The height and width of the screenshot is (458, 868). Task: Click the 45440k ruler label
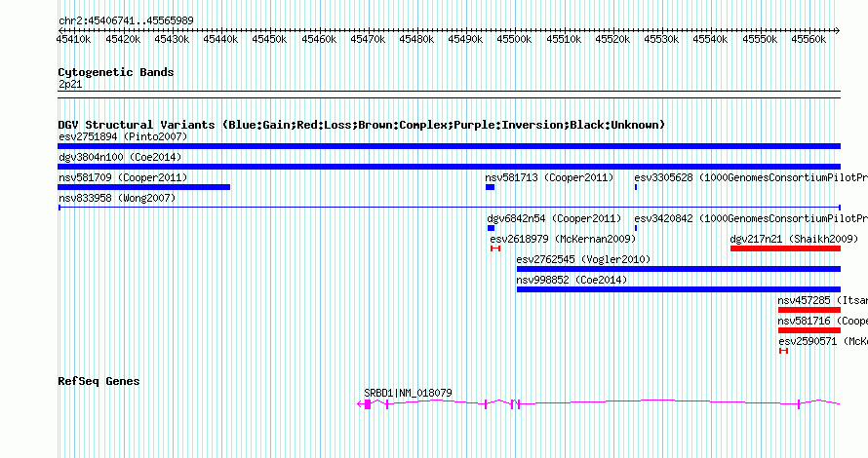point(220,39)
